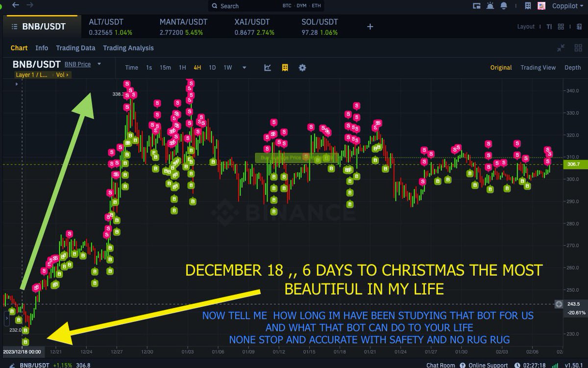This screenshot has height=368, width=588.
Task: Select the 1s interval
Action: click(x=149, y=68)
